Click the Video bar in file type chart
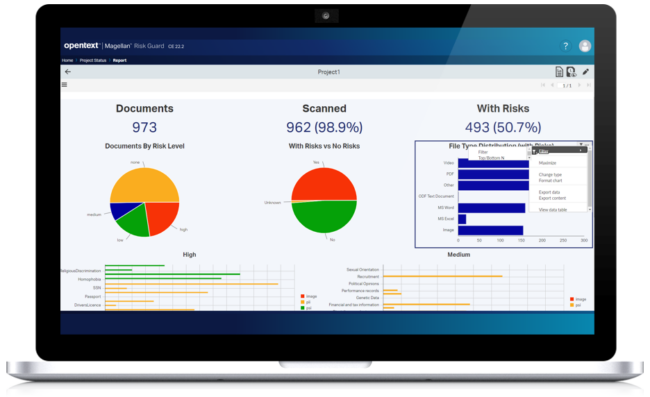650x397 pixels. 493,163
